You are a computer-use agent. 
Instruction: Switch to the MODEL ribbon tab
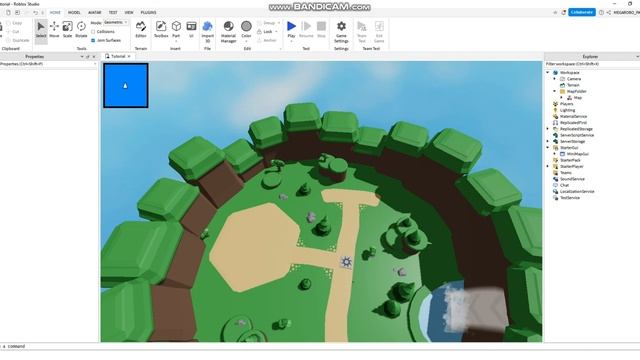click(74, 13)
